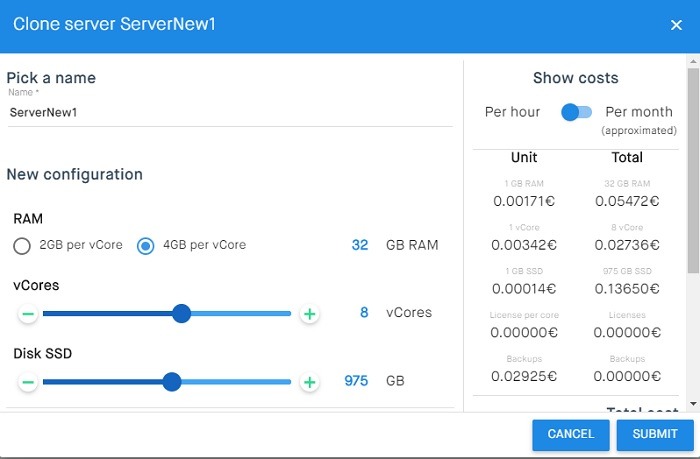Click total RAM cost 0.05472€
Viewport: 700px width, 459px height.
click(627, 201)
